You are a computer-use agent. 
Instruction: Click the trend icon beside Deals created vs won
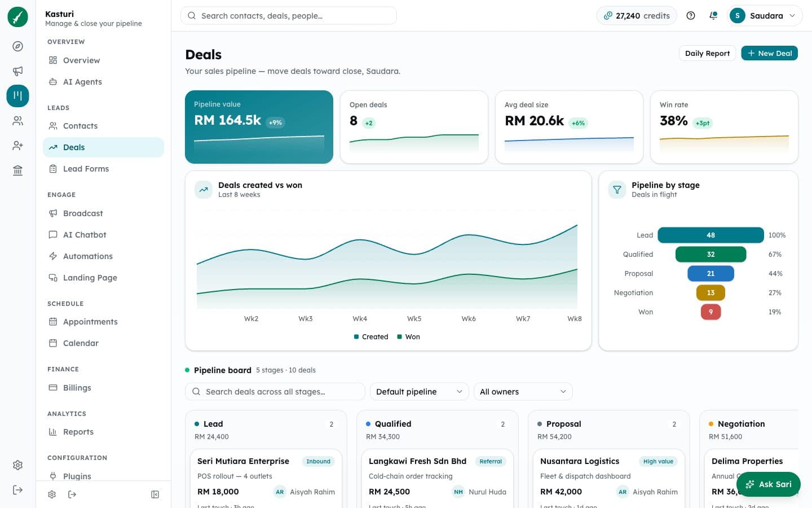[204, 190]
